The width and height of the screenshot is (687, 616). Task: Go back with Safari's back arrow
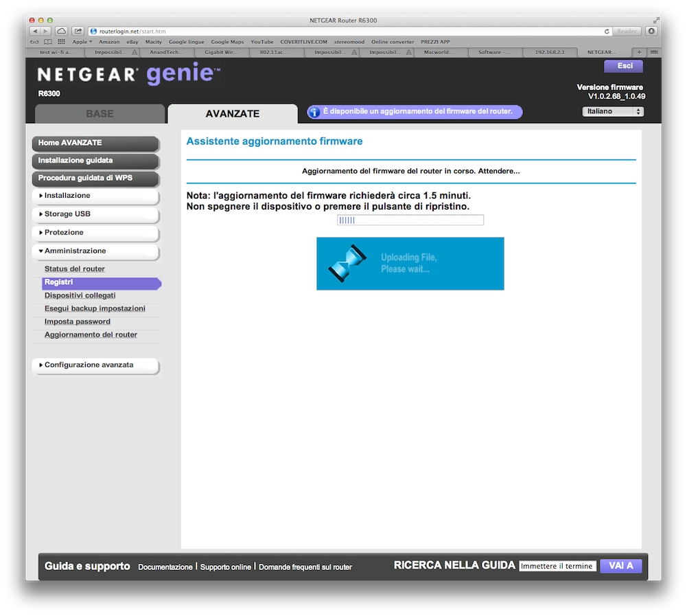coord(35,31)
